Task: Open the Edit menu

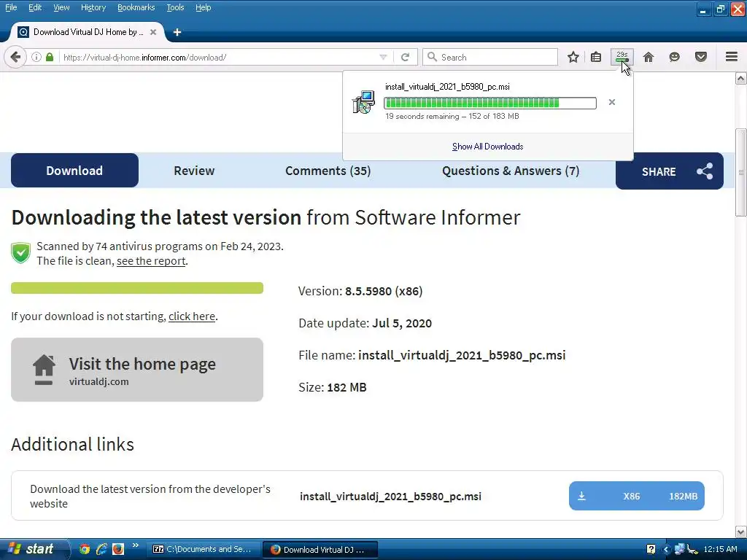Action: 35,7
